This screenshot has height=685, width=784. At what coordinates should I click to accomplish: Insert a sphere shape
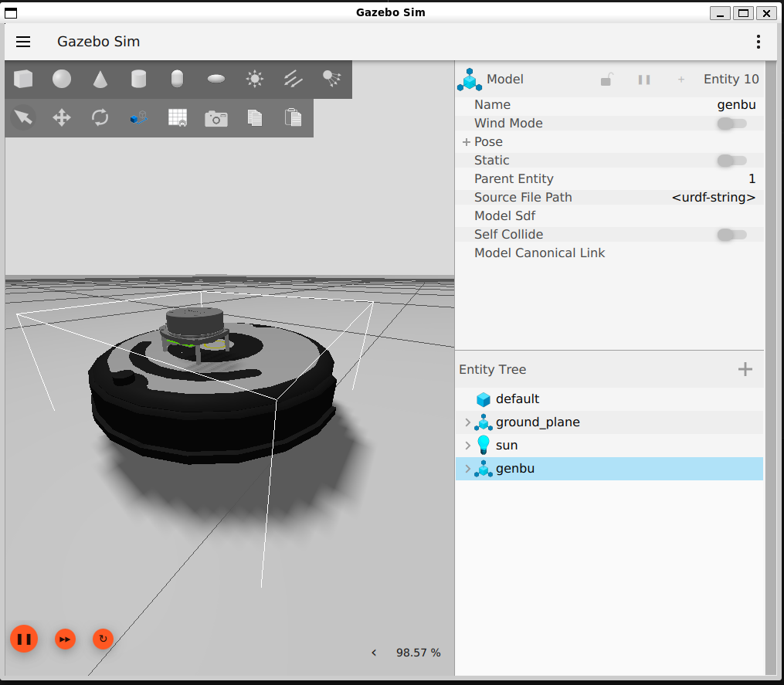point(62,79)
